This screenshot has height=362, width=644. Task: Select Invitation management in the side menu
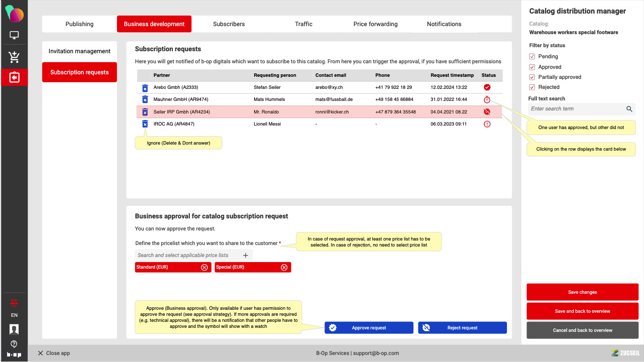click(x=79, y=51)
